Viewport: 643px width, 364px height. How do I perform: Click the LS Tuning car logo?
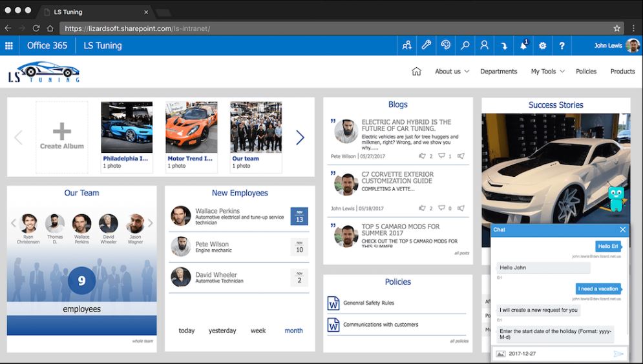(x=44, y=72)
